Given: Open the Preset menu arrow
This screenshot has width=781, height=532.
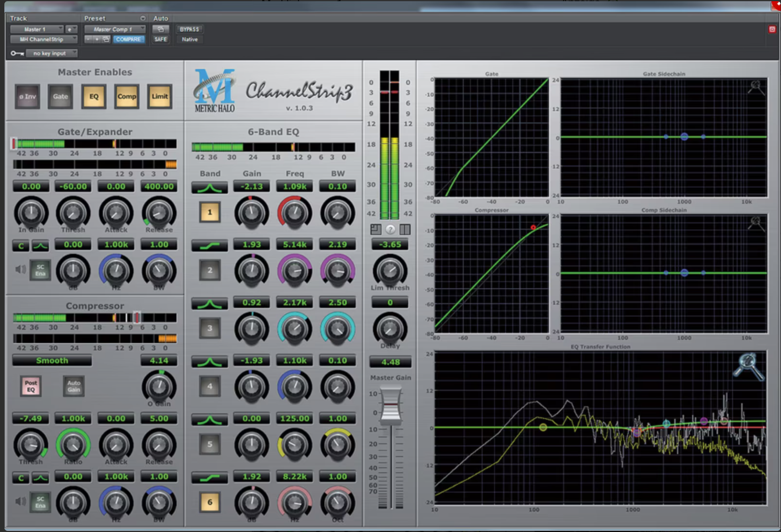Looking at the screenshot, I should click(142, 18).
